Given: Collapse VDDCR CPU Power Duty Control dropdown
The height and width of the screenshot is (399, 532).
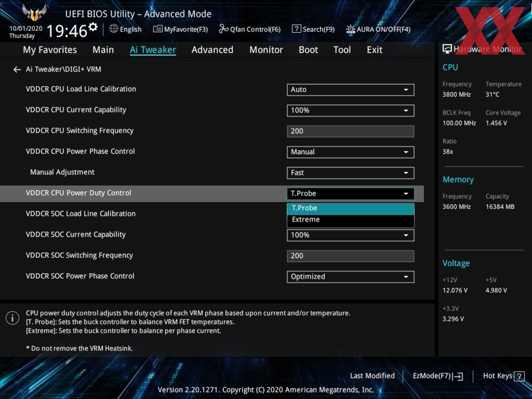Looking at the screenshot, I should tap(350, 193).
